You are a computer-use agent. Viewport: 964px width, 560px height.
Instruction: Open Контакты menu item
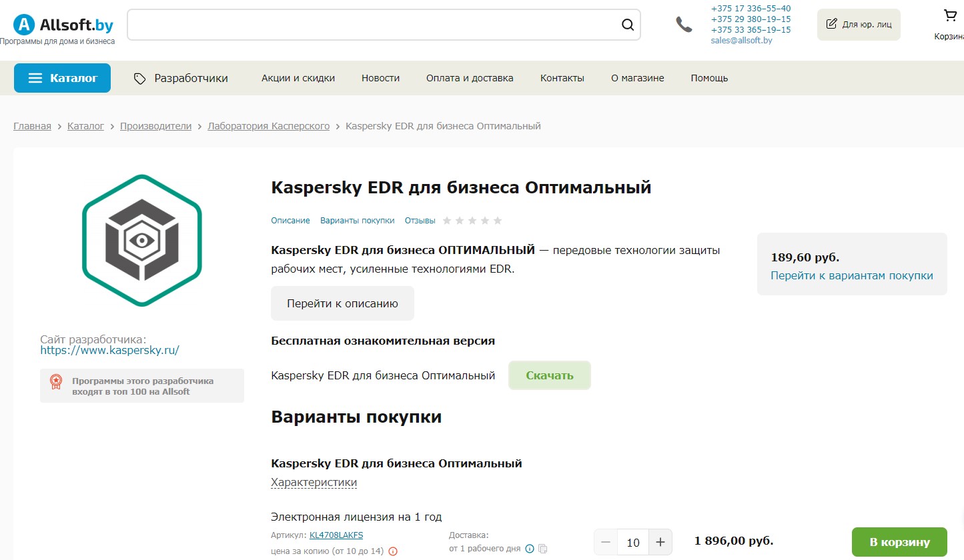(562, 78)
